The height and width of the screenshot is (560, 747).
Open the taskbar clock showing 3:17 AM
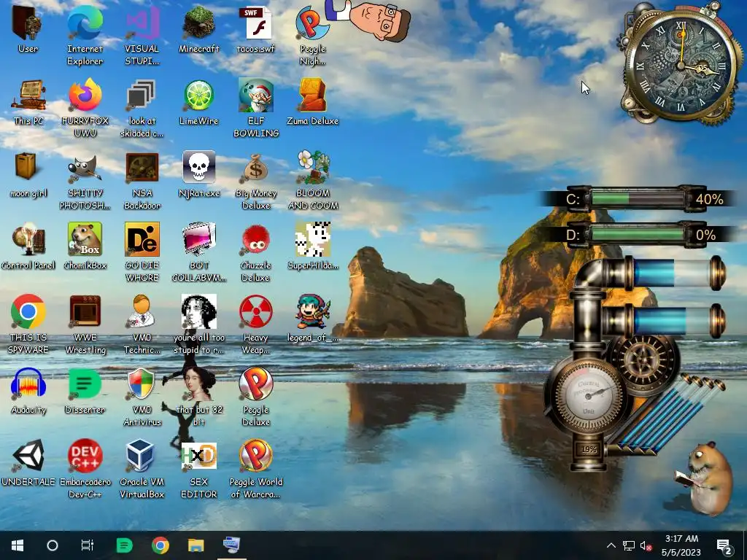[681, 545]
